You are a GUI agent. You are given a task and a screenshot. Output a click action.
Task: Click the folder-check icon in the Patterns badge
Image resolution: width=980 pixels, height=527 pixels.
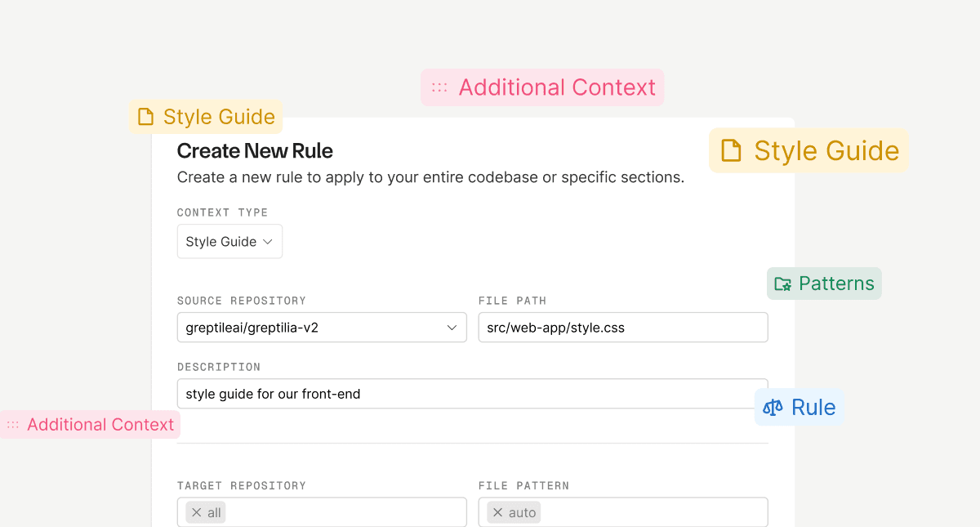[784, 283]
